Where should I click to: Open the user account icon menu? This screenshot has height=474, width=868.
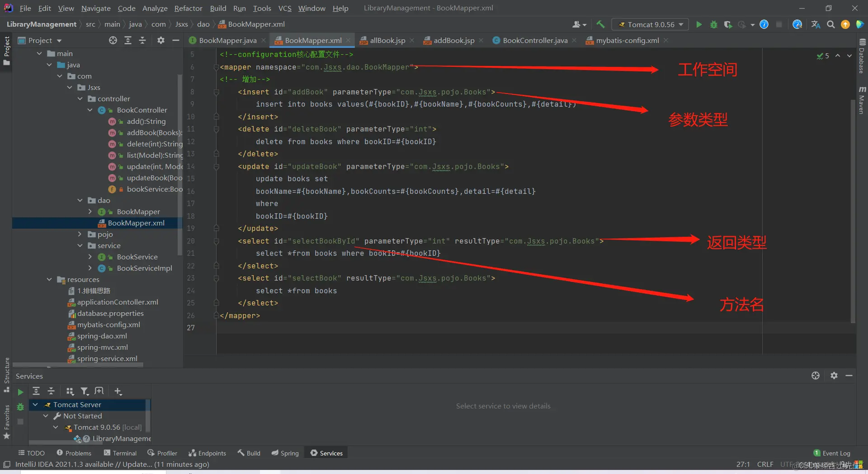pyautogui.click(x=579, y=24)
